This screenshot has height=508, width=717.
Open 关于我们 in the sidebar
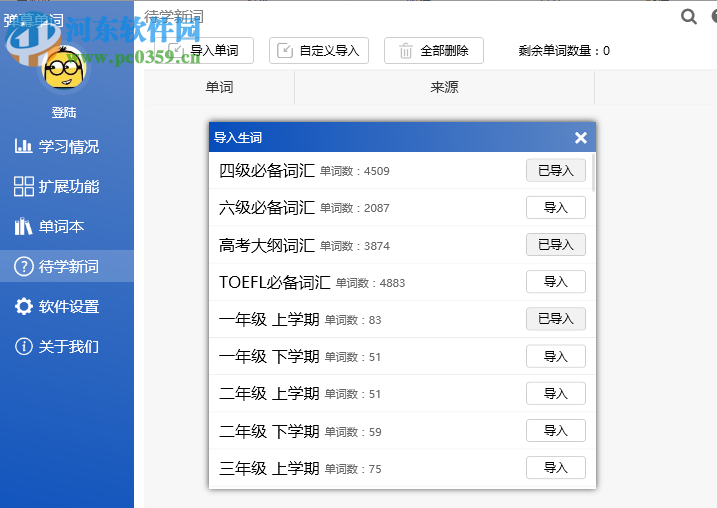67,346
